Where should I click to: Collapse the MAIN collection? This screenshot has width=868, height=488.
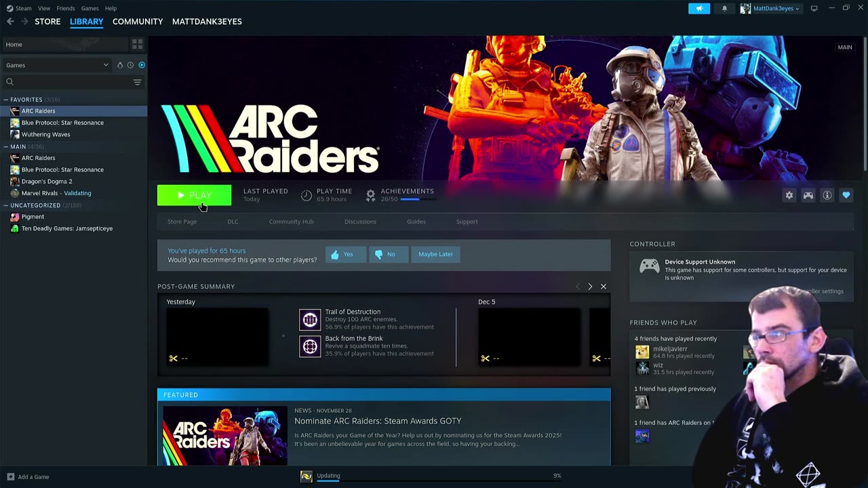(x=6, y=146)
